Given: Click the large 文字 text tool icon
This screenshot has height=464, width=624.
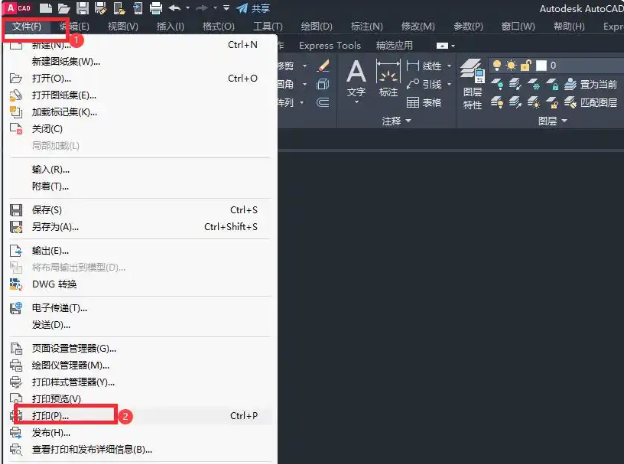Looking at the screenshot, I should click(x=356, y=78).
